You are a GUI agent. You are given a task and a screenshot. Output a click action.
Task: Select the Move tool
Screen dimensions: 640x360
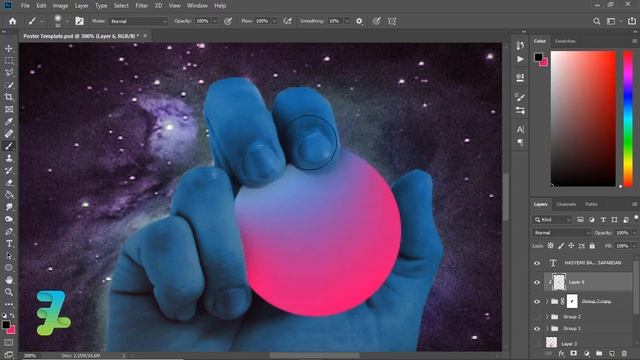(x=9, y=49)
